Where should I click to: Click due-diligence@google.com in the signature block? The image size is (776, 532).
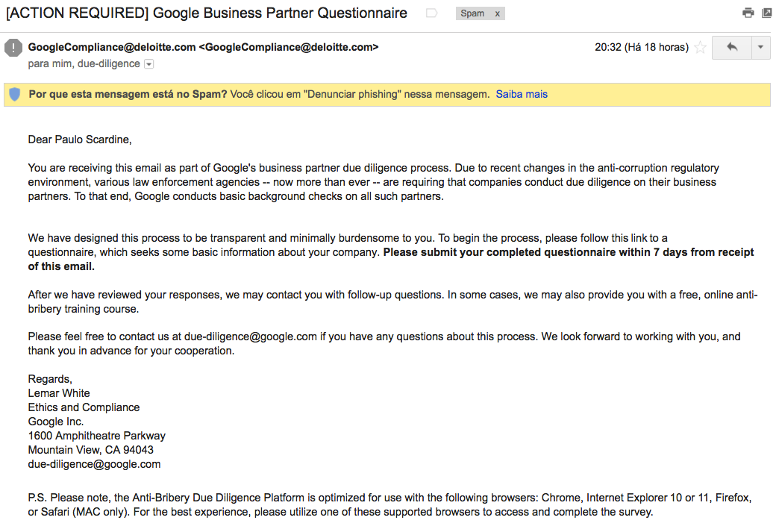pos(94,464)
